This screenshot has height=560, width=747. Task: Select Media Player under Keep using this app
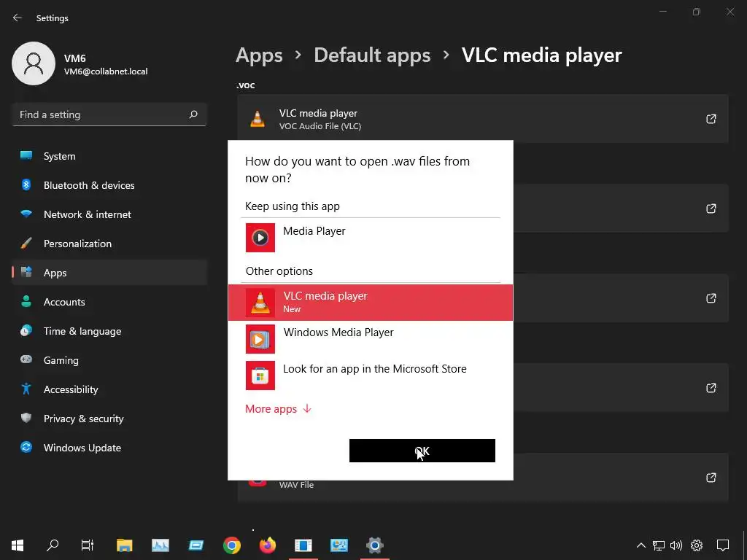tap(370, 238)
